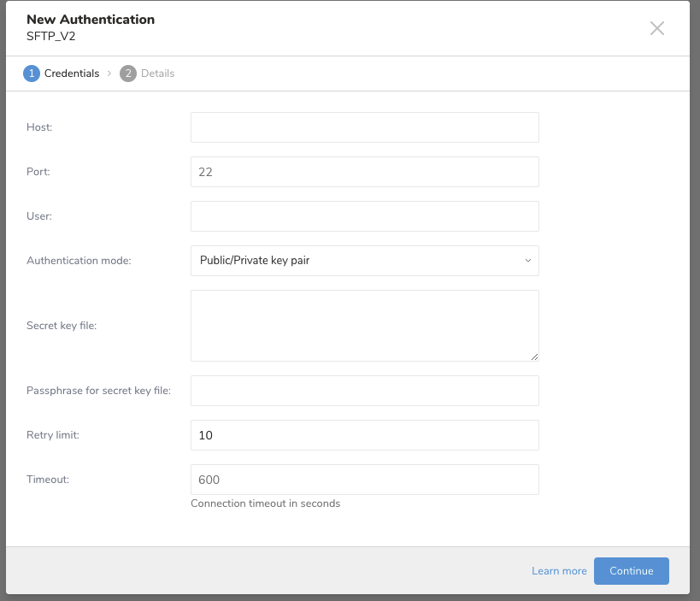The height and width of the screenshot is (601, 700).
Task: Click the chevron arrow in Authentication mode
Action: tap(527, 261)
